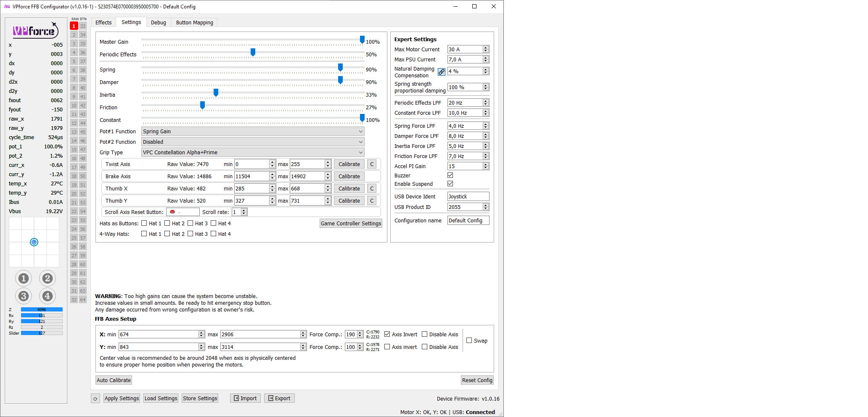The width and height of the screenshot is (868, 417).
Task: Click the USB Product ID spin box
Action: click(x=468, y=207)
